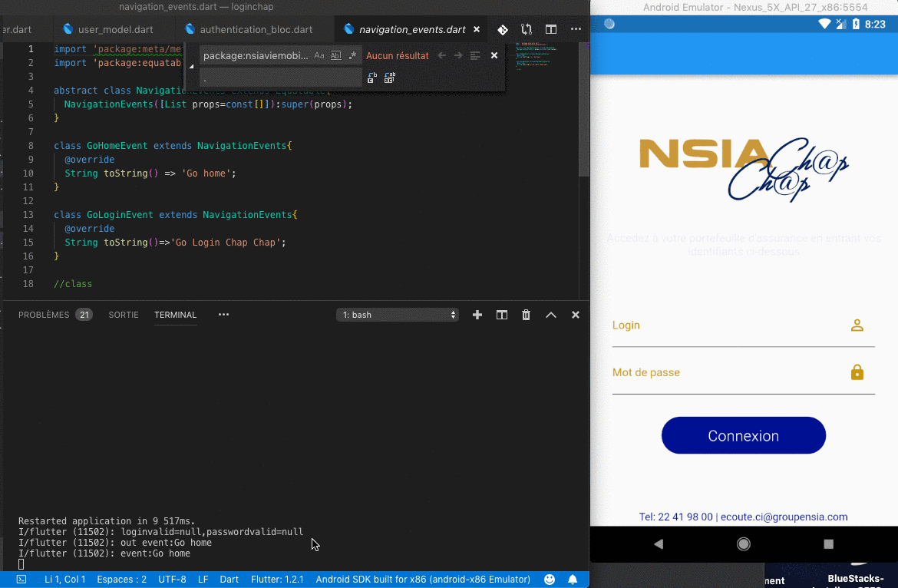The image size is (898, 588).
Task: Click the problems count badge 21
Action: [x=84, y=315]
